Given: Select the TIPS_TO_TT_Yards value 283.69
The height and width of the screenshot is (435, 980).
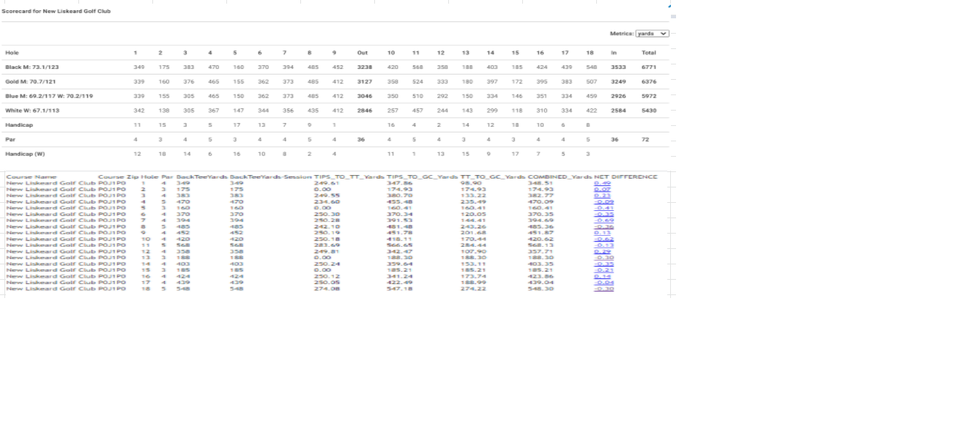Looking at the screenshot, I should [325, 245].
